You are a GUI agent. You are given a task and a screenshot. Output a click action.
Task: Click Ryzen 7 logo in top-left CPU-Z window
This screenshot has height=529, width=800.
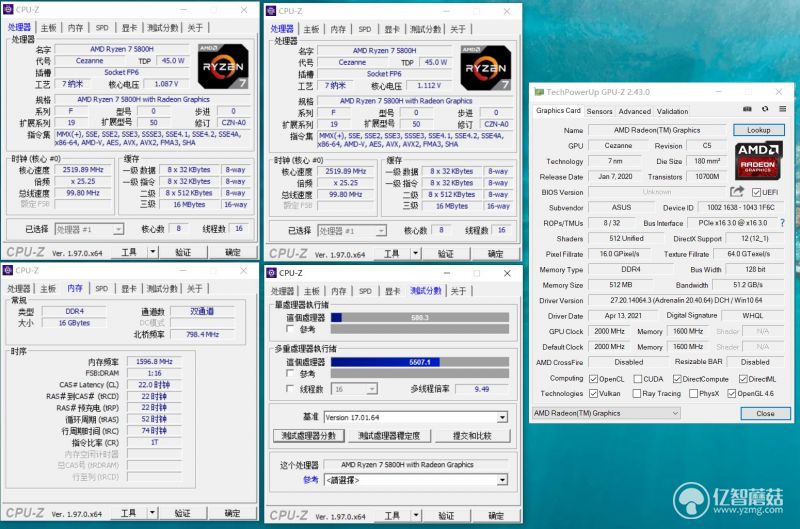pos(223,66)
